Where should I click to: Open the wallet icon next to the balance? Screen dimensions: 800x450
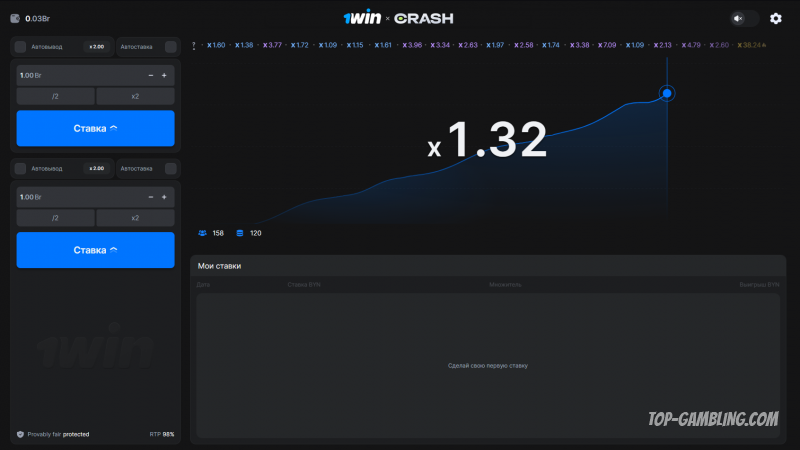pos(15,18)
